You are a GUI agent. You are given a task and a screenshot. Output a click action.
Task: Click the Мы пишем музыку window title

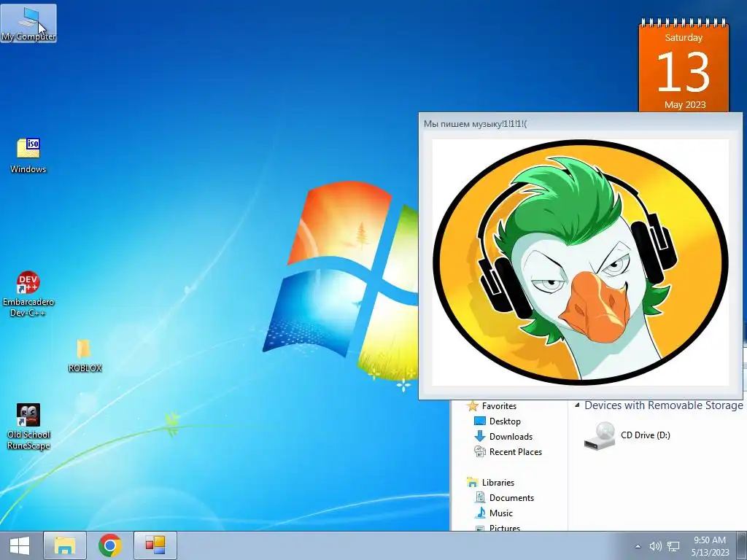(476, 124)
